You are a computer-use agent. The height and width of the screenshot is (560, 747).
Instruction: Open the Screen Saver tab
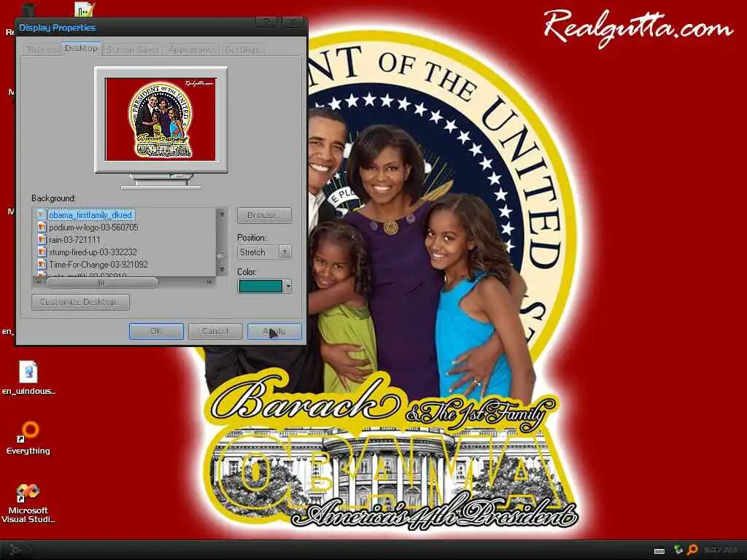pyautogui.click(x=133, y=50)
